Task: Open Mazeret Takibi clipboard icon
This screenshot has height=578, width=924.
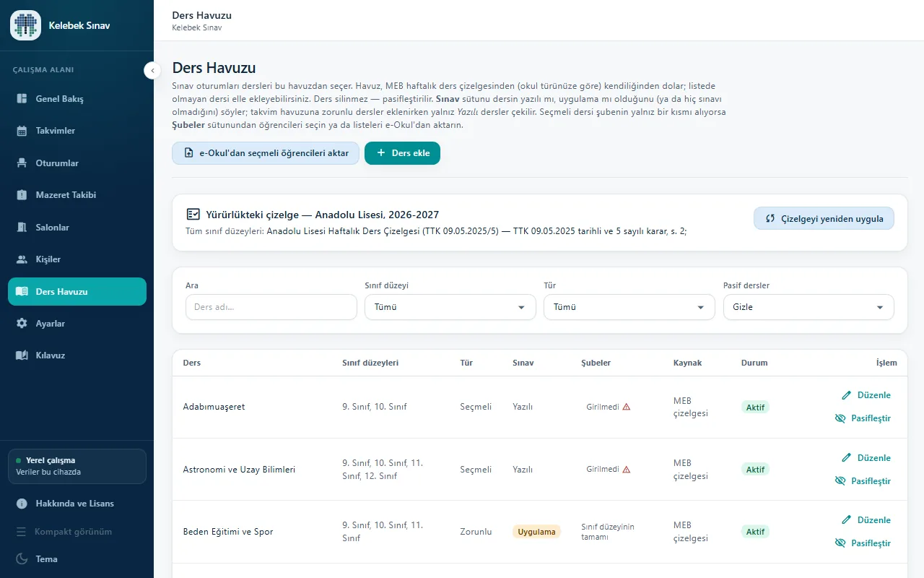Action: pyautogui.click(x=22, y=195)
